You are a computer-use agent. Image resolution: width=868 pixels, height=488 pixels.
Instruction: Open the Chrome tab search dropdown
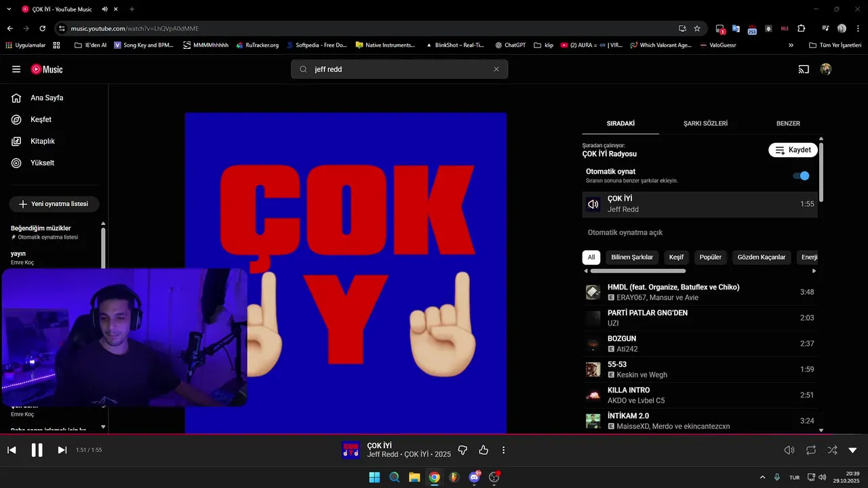click(x=9, y=9)
